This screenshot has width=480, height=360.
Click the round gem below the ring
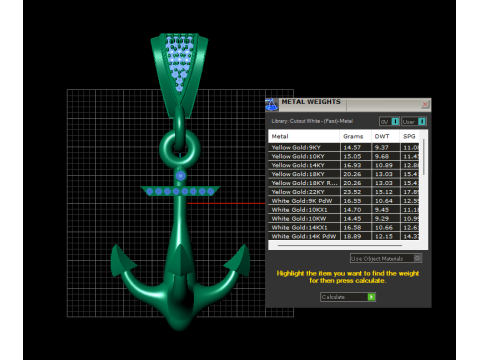pyautogui.click(x=180, y=176)
